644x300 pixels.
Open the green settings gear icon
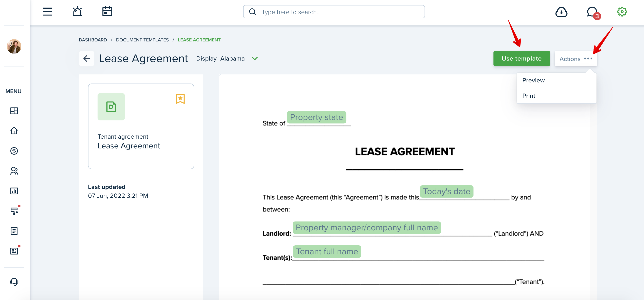pyautogui.click(x=622, y=12)
